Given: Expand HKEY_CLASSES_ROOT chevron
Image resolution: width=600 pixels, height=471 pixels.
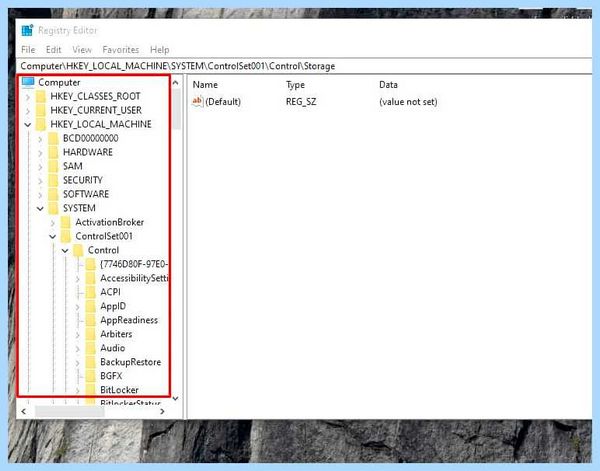Looking at the screenshot, I should click(x=28, y=97).
